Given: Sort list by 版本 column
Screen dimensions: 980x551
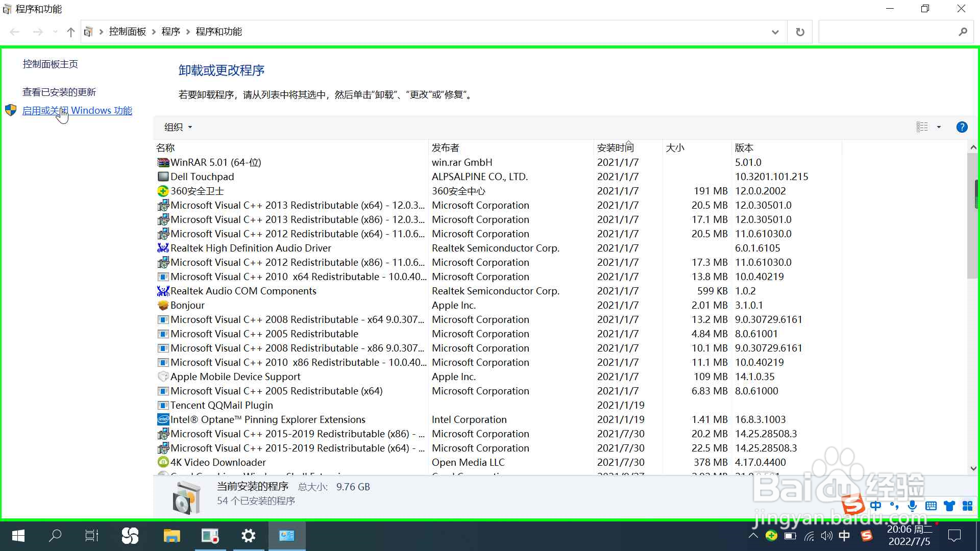Looking at the screenshot, I should (x=787, y=147).
